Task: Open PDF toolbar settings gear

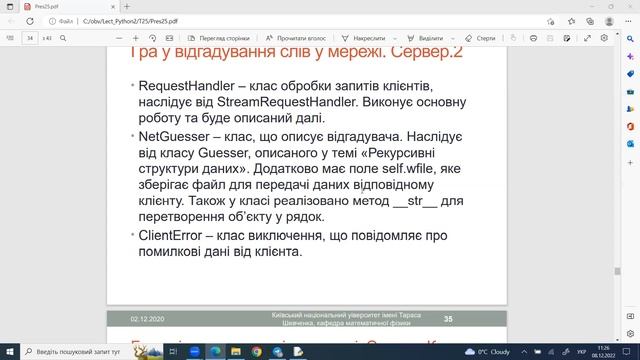Action: tap(604, 38)
